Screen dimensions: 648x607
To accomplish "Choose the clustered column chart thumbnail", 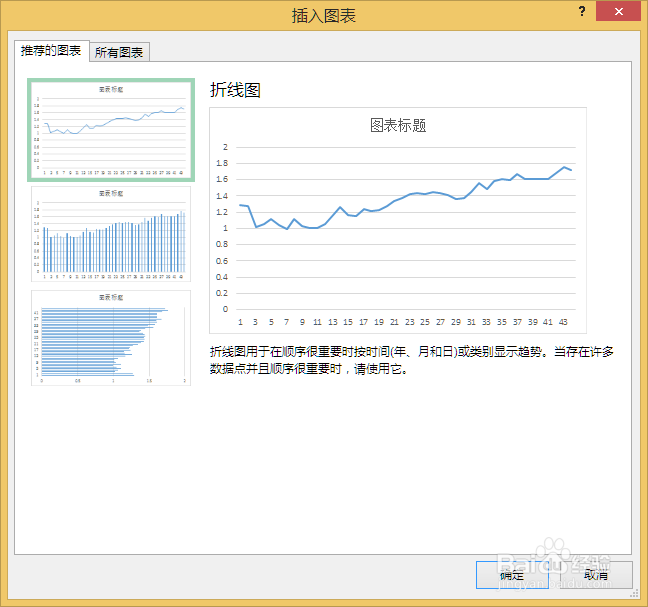I will (111, 234).
